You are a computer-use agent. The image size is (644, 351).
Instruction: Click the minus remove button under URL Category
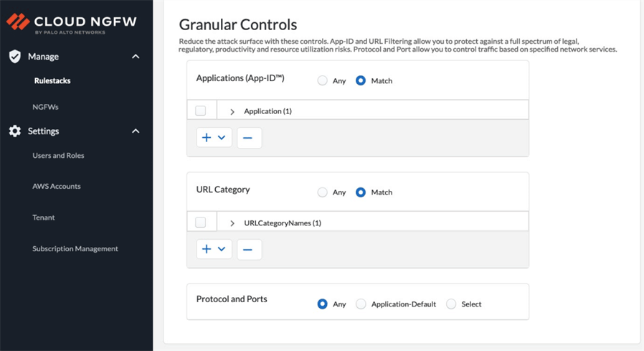(248, 249)
